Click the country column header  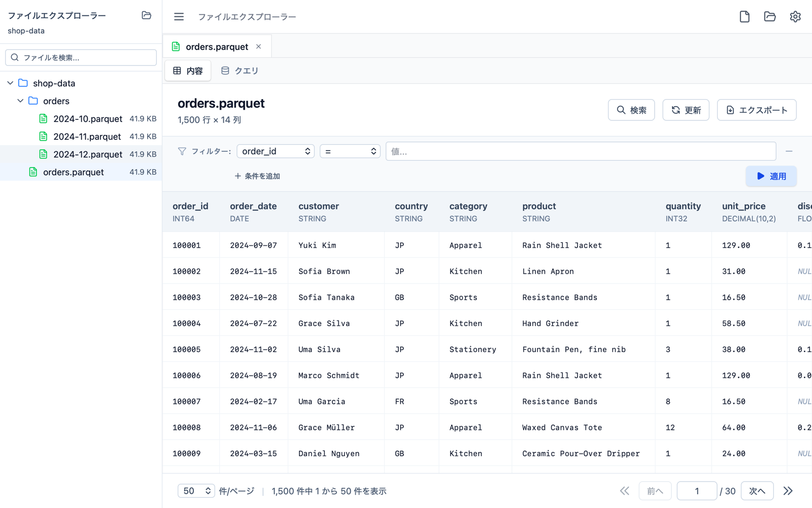(x=411, y=212)
